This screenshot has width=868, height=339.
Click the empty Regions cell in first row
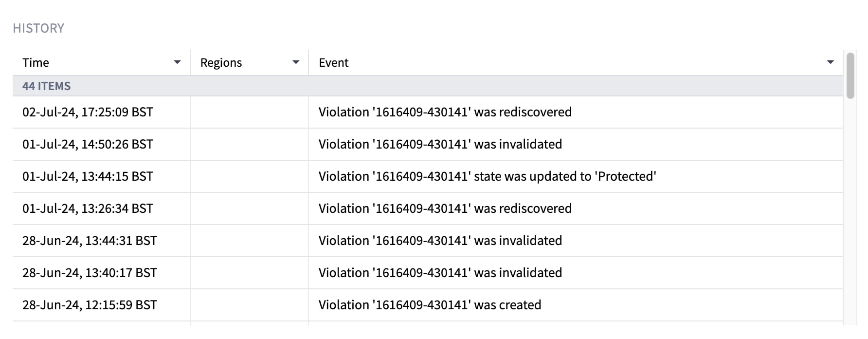[249, 112]
